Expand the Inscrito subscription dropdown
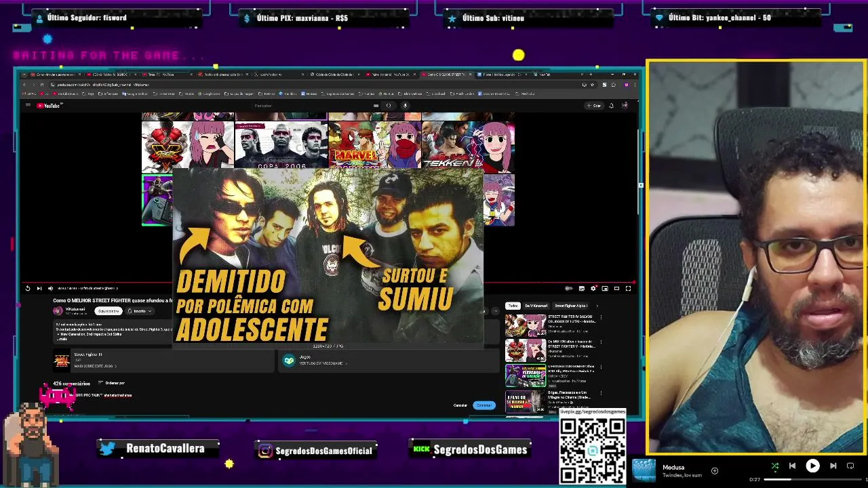This screenshot has height=488, width=868. pyautogui.click(x=139, y=311)
